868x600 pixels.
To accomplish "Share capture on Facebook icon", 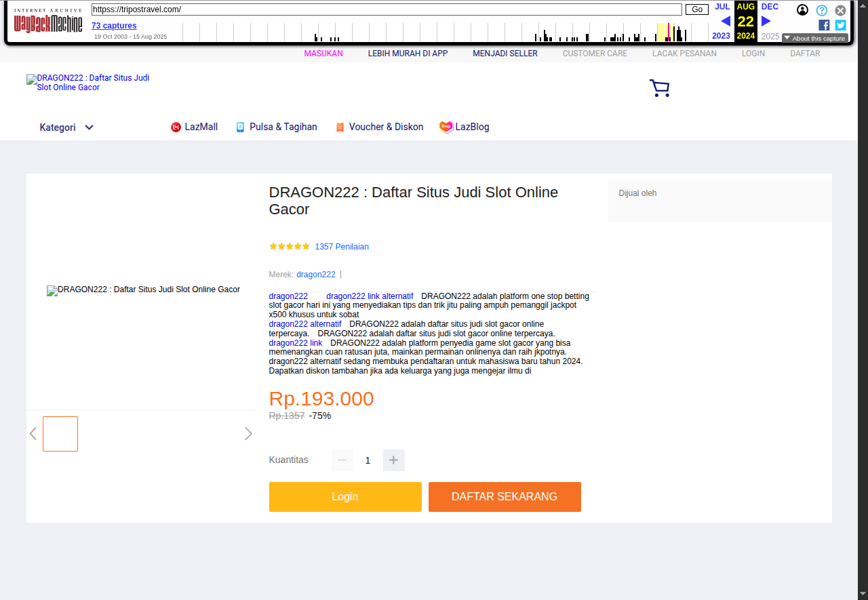I will coord(824,25).
